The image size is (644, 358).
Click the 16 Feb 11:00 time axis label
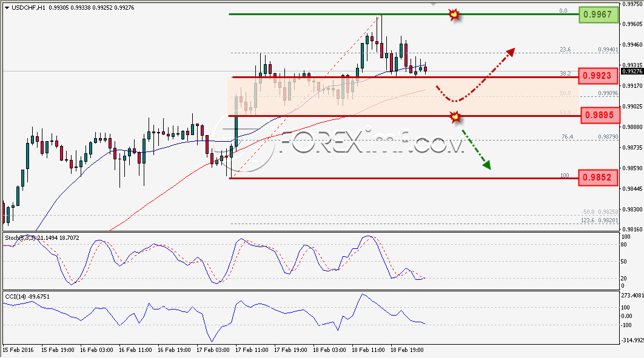click(136, 350)
